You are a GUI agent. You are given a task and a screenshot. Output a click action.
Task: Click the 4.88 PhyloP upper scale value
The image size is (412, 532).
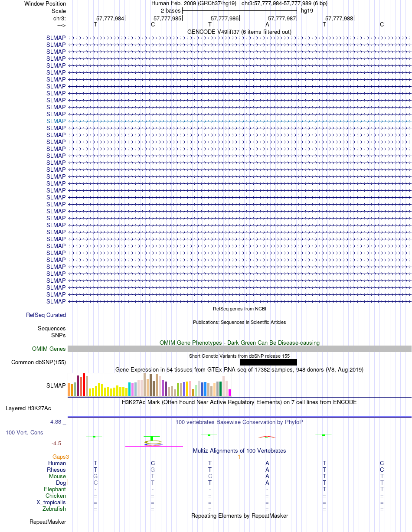(57, 421)
